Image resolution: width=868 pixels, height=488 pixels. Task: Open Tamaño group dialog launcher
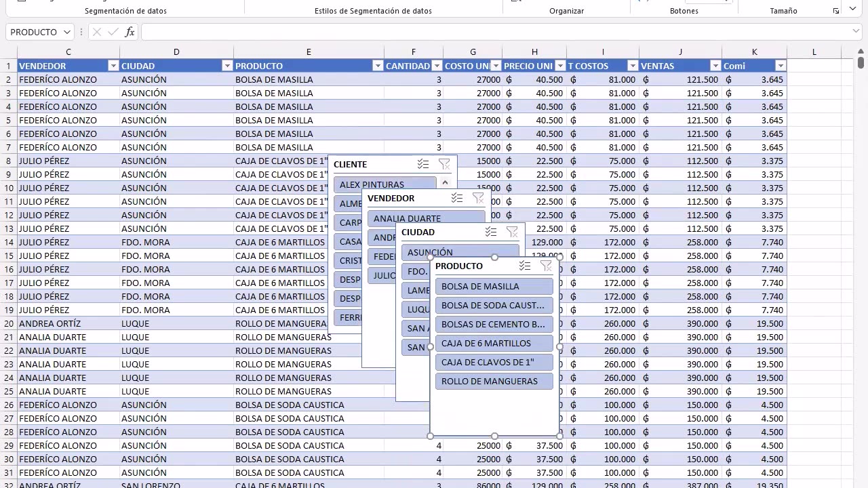(836, 11)
